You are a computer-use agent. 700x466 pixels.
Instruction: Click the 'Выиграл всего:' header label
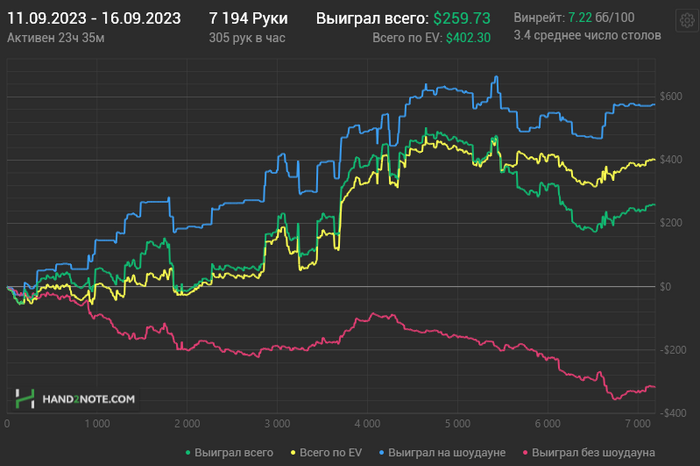(372, 18)
